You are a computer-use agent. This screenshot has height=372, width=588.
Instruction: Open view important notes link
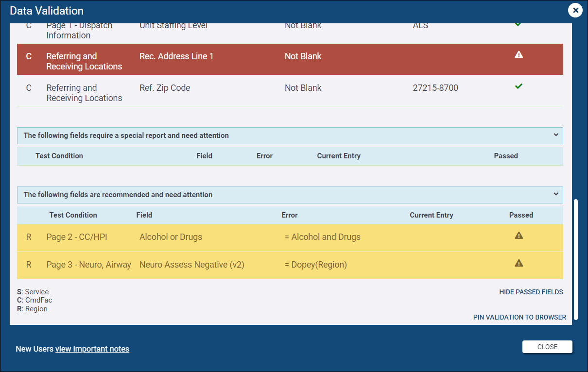click(x=92, y=349)
